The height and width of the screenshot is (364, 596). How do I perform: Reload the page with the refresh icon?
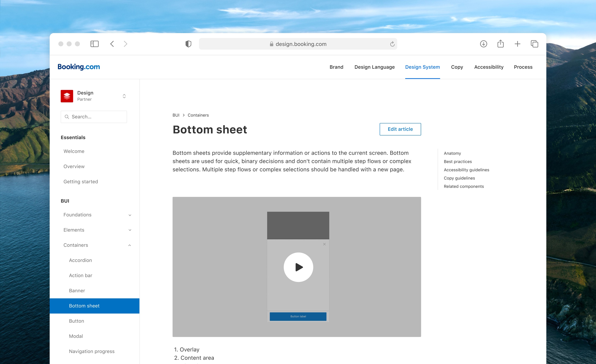coord(392,44)
